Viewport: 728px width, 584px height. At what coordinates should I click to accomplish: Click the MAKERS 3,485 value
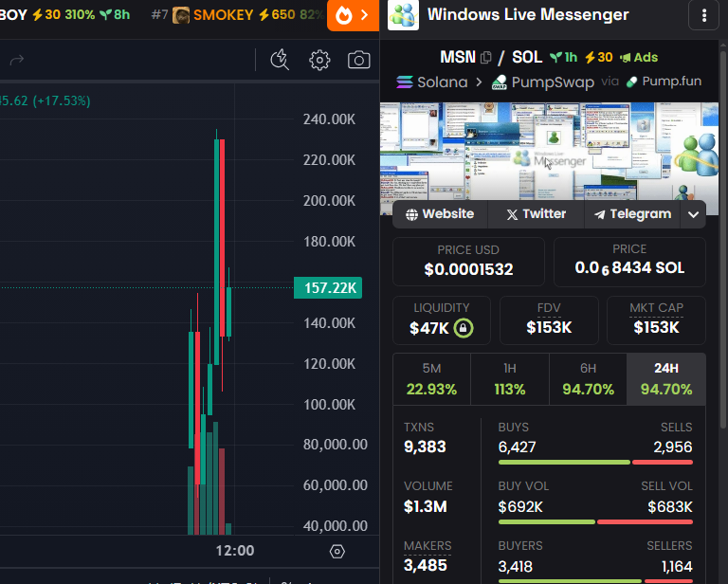coord(426,565)
